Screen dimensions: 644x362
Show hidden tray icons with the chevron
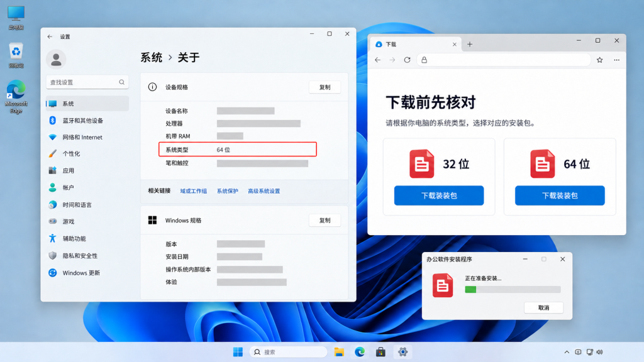click(x=567, y=352)
